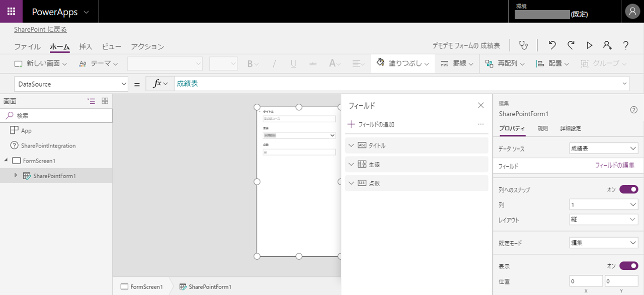Switch to the 挿入 ribbon tab
The height and width of the screenshot is (295, 644).
[x=85, y=46]
